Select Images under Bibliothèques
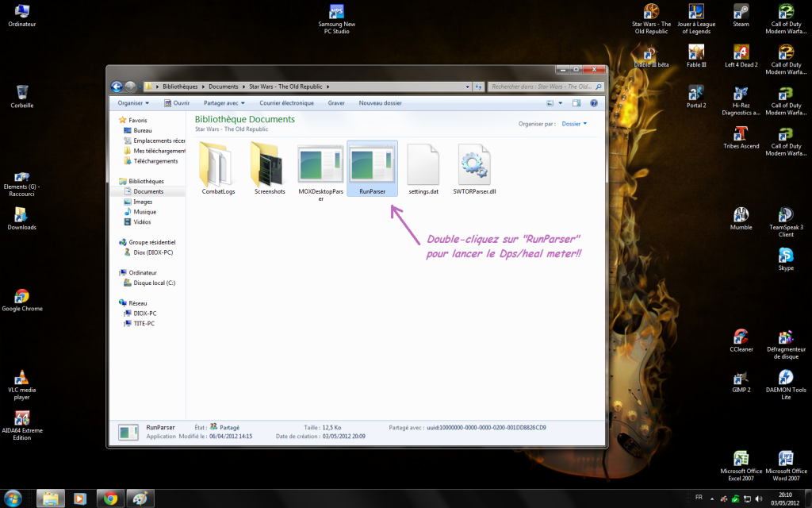812x508 pixels. pyautogui.click(x=138, y=202)
